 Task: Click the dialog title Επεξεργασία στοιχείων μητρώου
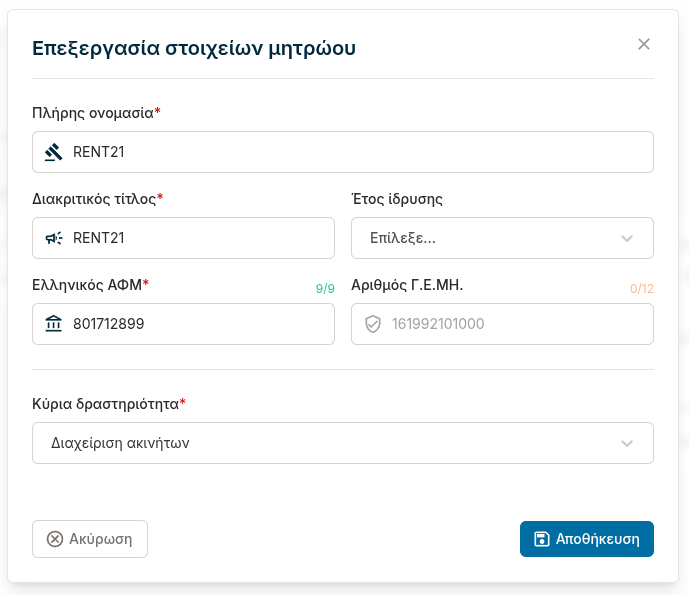click(x=194, y=48)
